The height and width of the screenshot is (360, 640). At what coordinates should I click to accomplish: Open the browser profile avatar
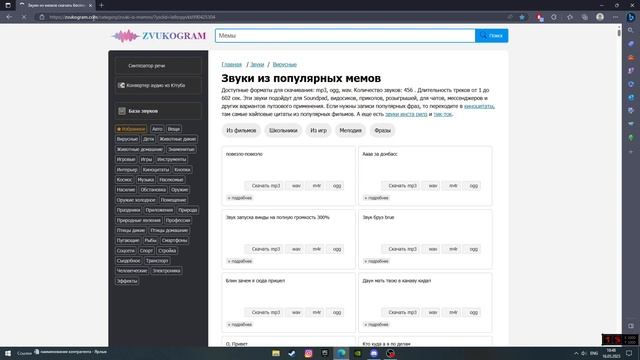click(x=600, y=17)
